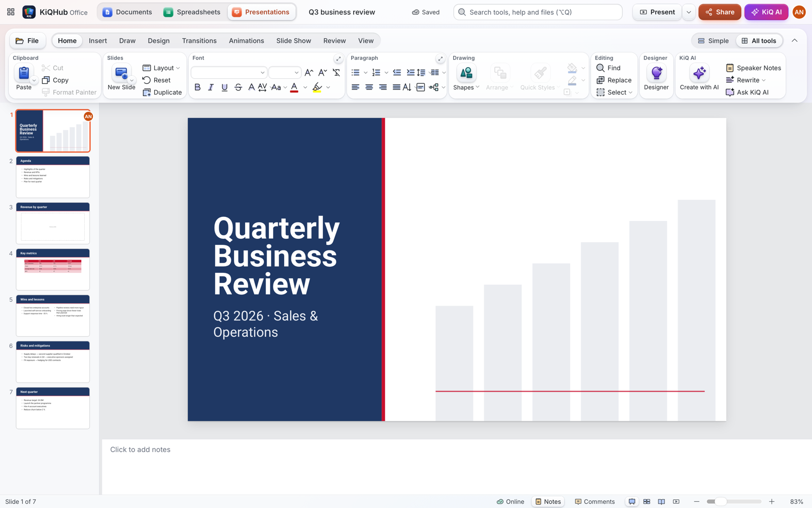The width and height of the screenshot is (812, 508).
Task: Open the Designer lightbulb tool
Action: (x=656, y=73)
